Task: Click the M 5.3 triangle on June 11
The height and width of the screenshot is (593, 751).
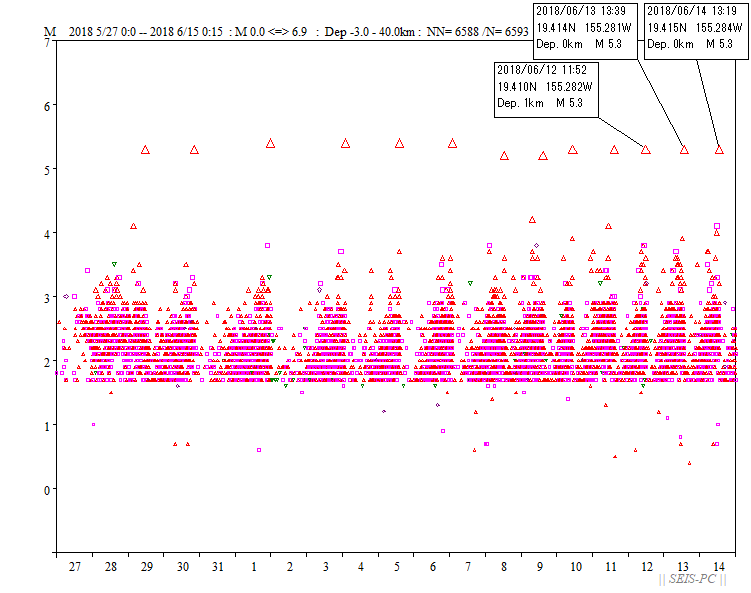Action: click(614, 150)
